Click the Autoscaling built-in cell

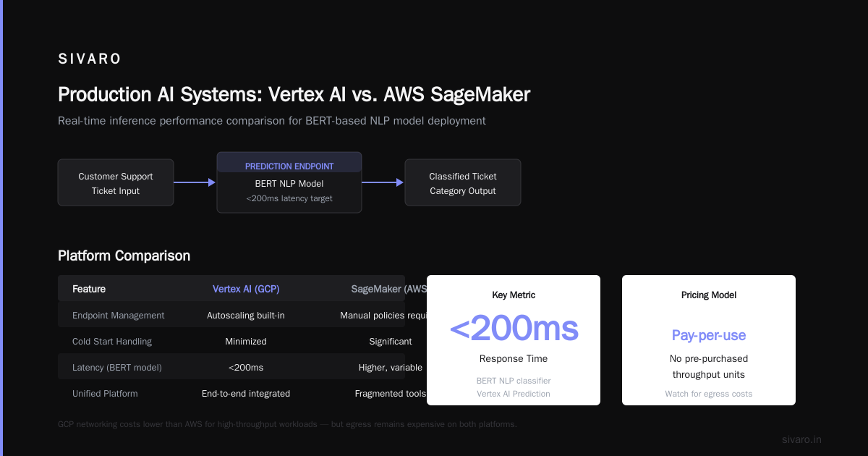(x=246, y=315)
